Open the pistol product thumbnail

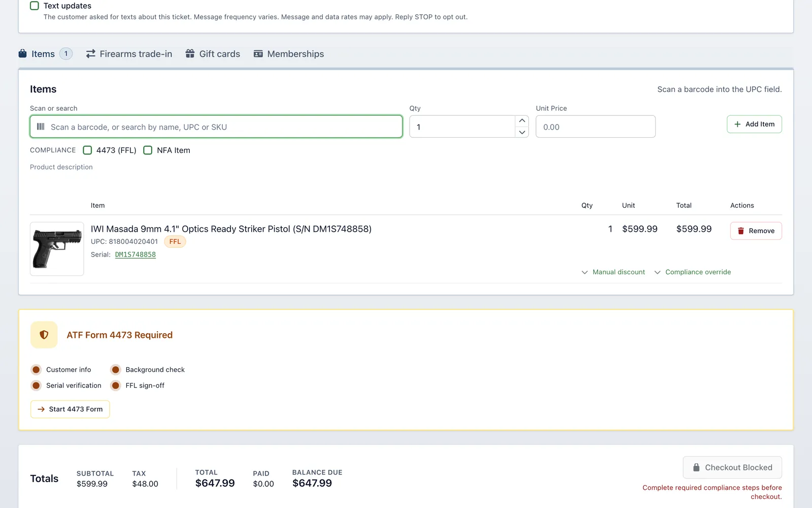pos(57,249)
